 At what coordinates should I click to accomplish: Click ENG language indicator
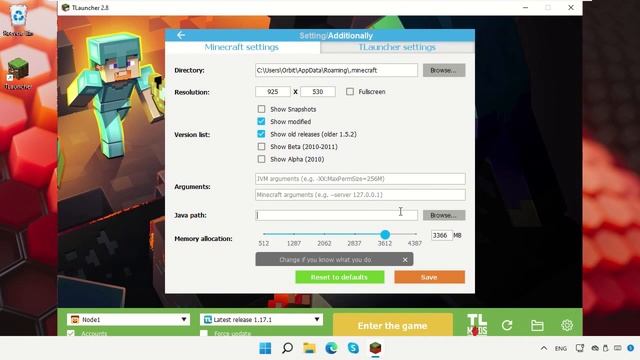coord(561,348)
